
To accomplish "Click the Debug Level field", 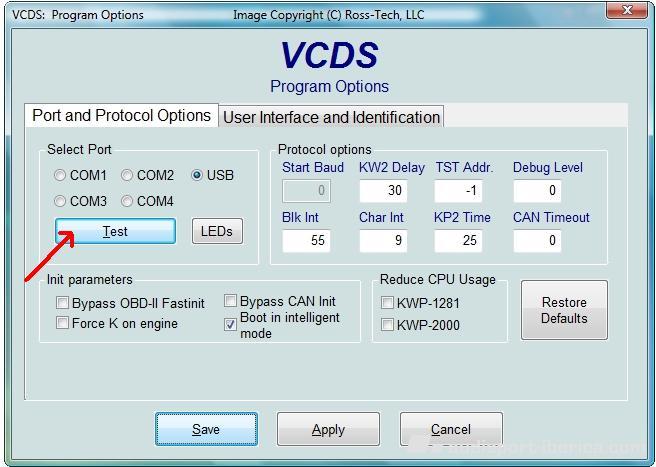I will click(537, 191).
